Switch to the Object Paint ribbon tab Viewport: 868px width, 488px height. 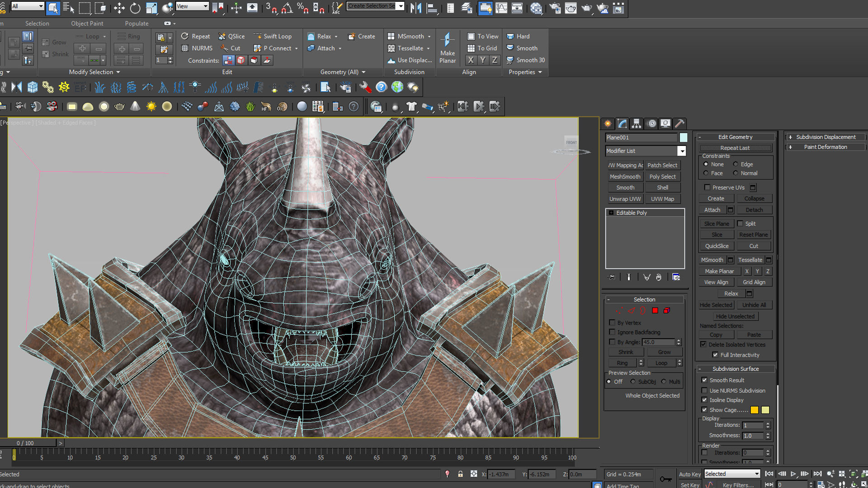[87, 23]
